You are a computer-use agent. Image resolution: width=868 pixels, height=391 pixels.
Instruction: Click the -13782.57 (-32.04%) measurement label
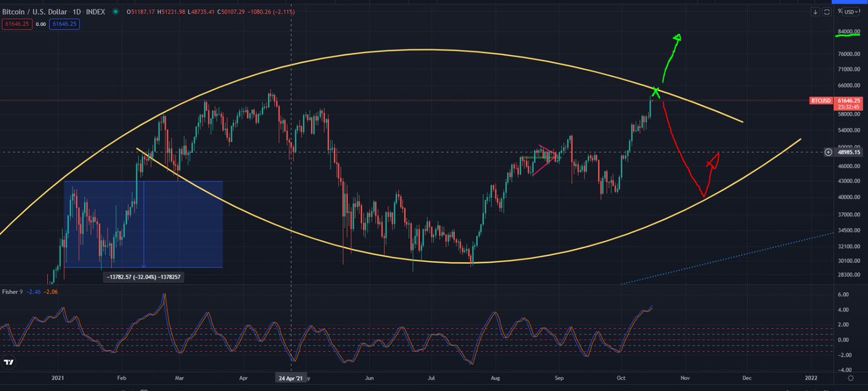click(x=142, y=277)
